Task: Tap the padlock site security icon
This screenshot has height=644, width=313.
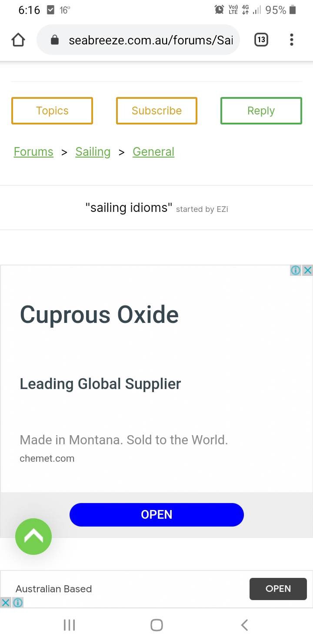Action: [55, 40]
